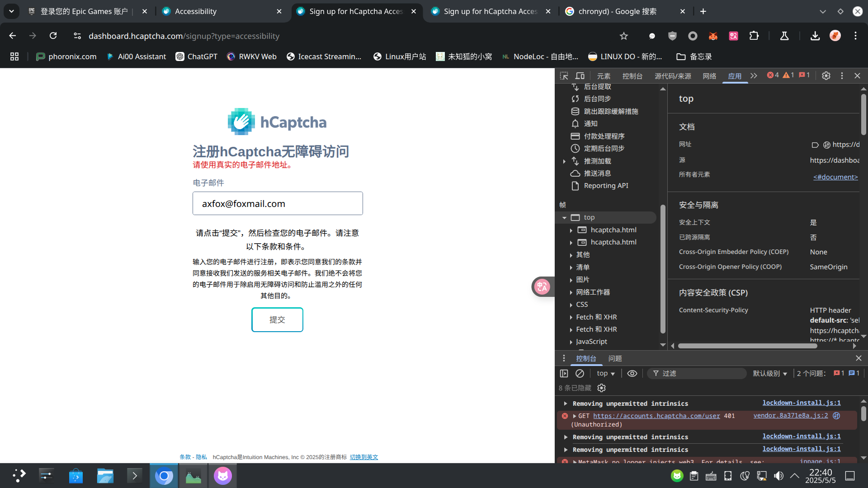Switch to the 控制台 tab in top bar
The width and height of the screenshot is (868, 488).
click(x=632, y=76)
